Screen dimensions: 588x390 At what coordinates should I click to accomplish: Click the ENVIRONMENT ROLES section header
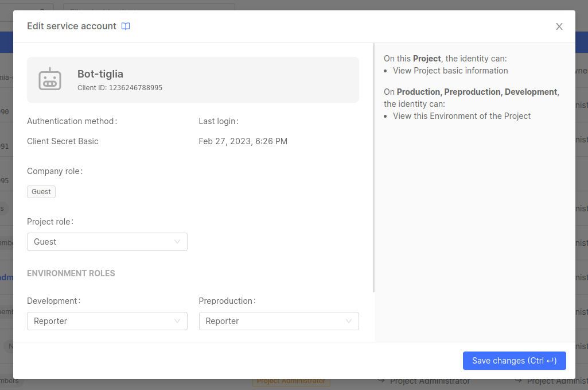click(71, 273)
